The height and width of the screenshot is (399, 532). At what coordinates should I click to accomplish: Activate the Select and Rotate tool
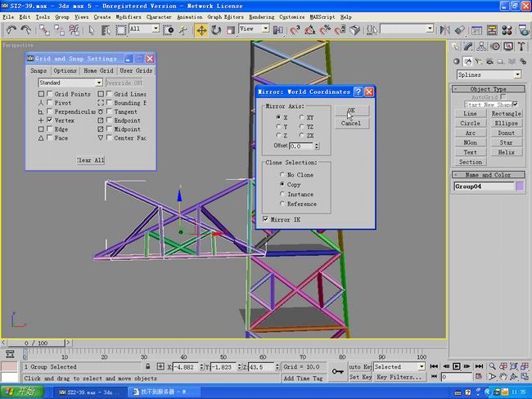pos(216,30)
